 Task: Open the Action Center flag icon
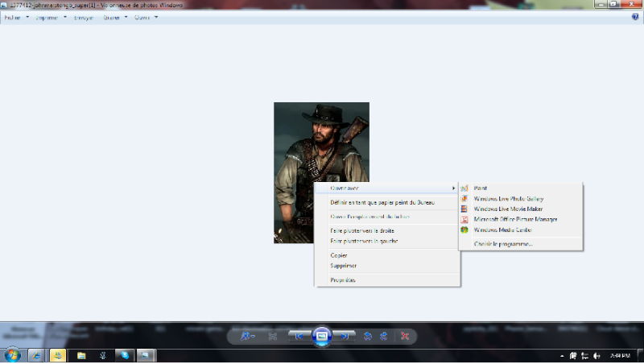click(573, 356)
